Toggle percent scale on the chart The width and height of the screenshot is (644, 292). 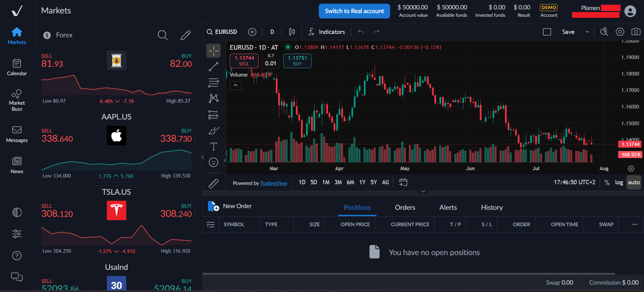[607, 183]
